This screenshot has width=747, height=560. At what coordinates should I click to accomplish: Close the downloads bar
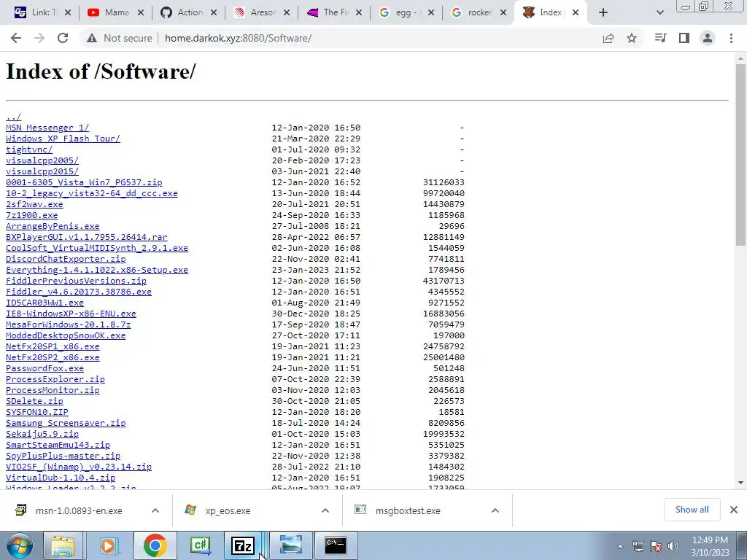pos(734,510)
